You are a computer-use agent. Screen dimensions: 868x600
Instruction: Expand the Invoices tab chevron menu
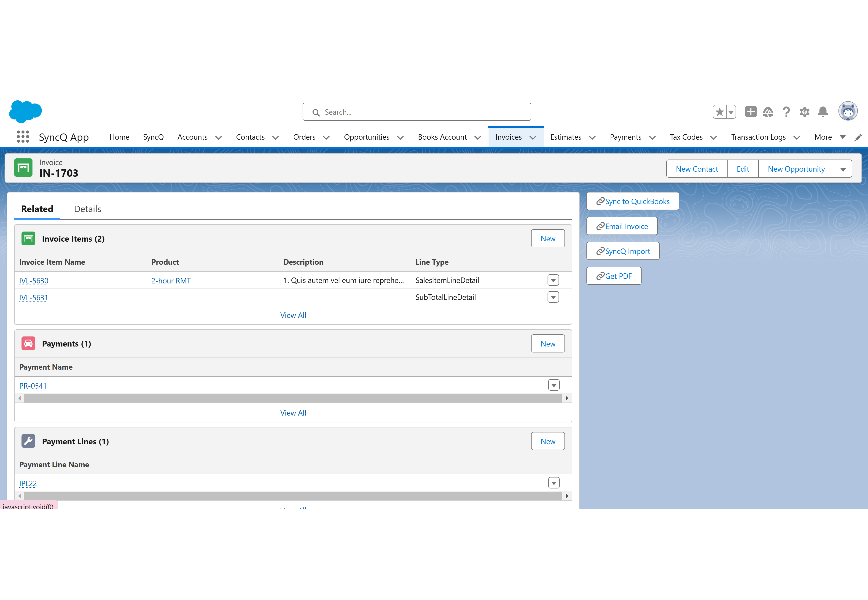point(533,138)
